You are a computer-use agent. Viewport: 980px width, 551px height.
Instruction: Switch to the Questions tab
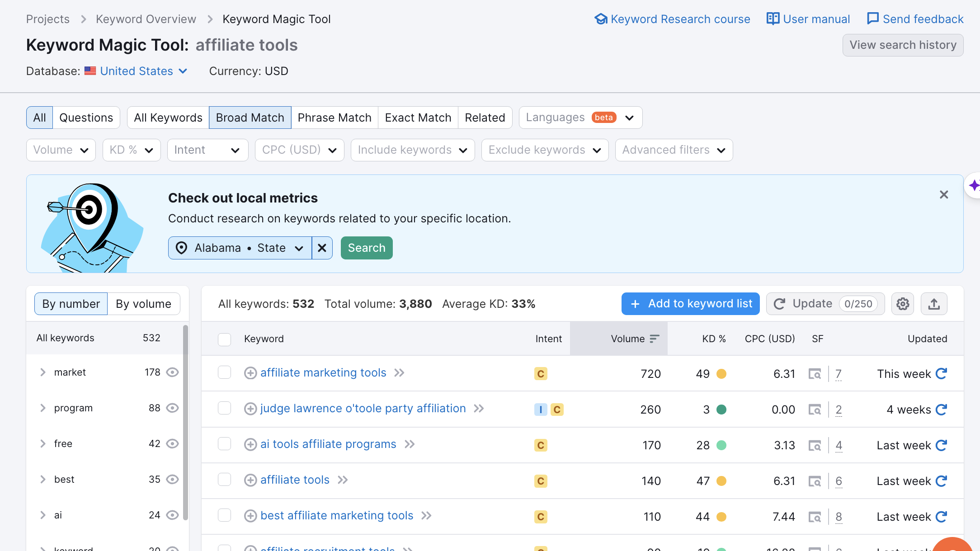pos(86,118)
